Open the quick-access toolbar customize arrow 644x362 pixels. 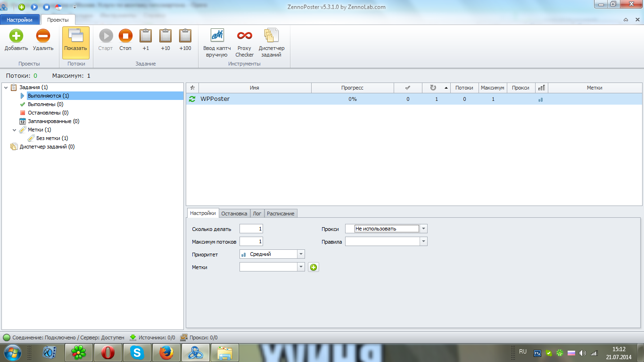(74, 7)
